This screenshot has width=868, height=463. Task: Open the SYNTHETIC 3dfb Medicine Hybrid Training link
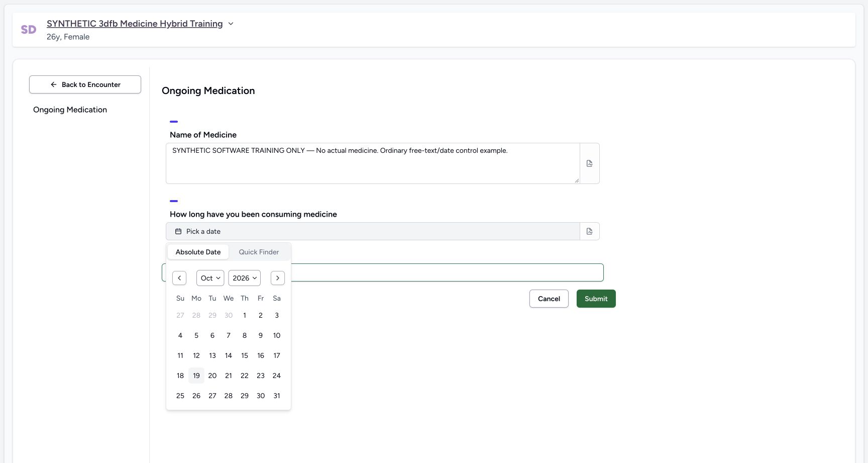[135, 24]
